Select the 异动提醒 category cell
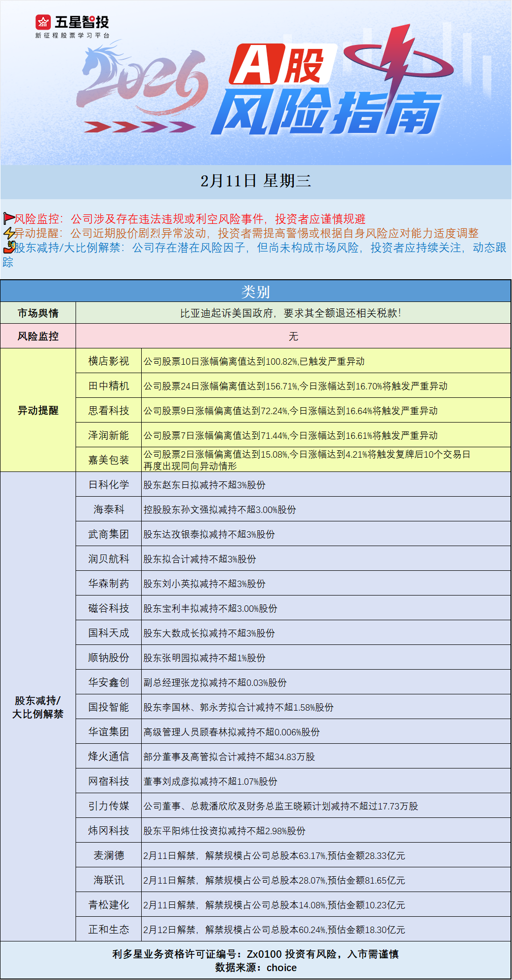This screenshot has height=980, width=512. (x=38, y=410)
